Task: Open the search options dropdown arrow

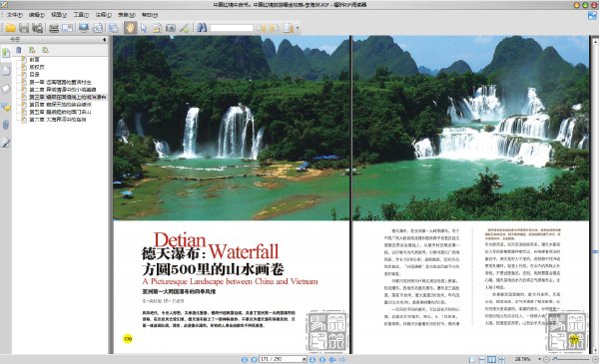Action: point(298,28)
